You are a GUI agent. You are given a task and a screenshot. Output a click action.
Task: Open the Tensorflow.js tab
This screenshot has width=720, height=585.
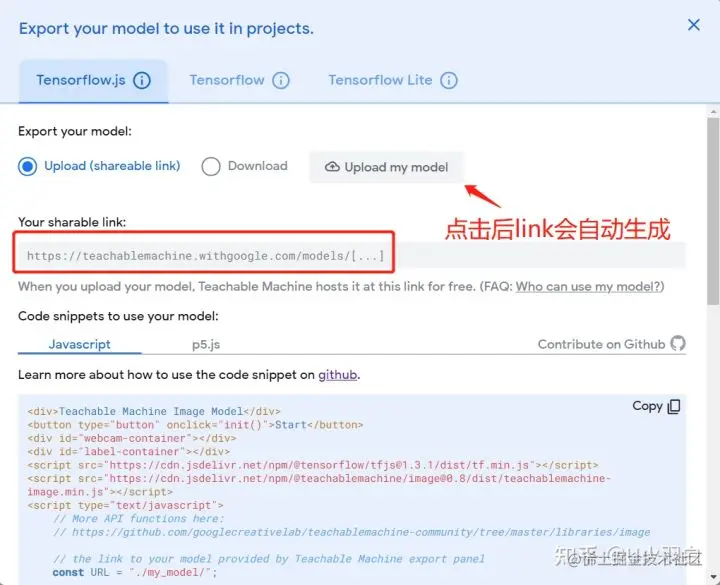coord(94,81)
